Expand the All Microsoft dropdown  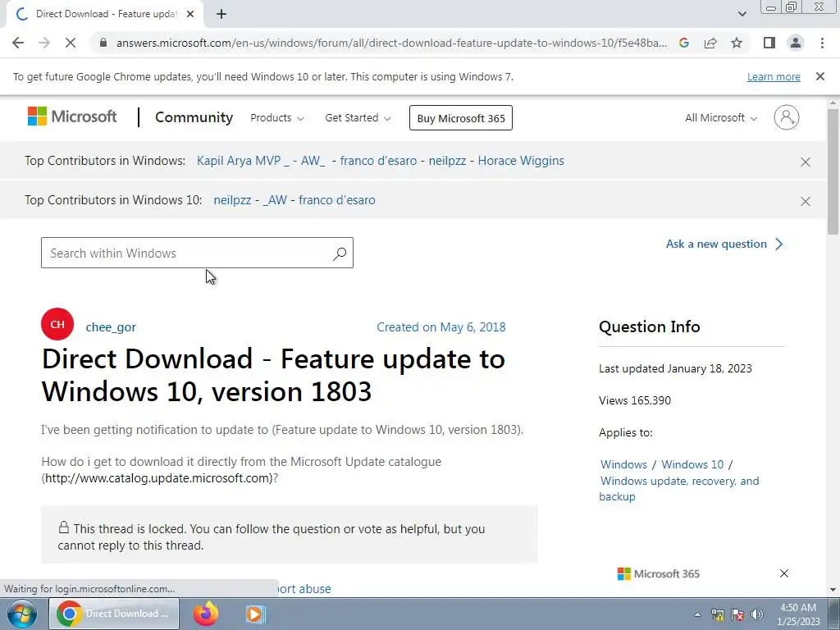point(721,118)
